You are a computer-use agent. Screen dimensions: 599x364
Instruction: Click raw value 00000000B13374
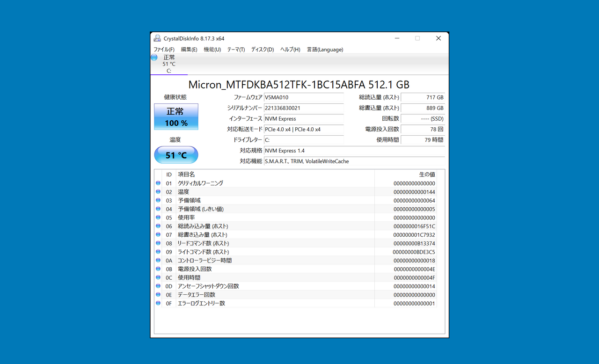(x=415, y=243)
